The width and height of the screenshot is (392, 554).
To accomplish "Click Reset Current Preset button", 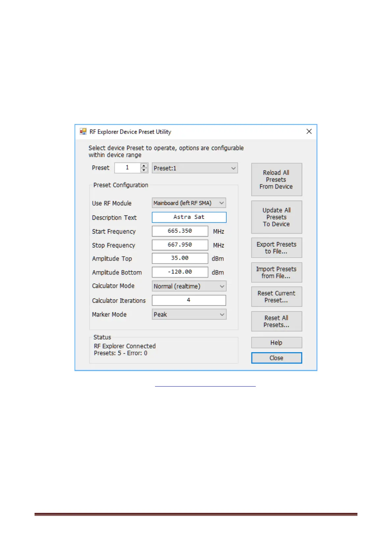I will (276, 297).
